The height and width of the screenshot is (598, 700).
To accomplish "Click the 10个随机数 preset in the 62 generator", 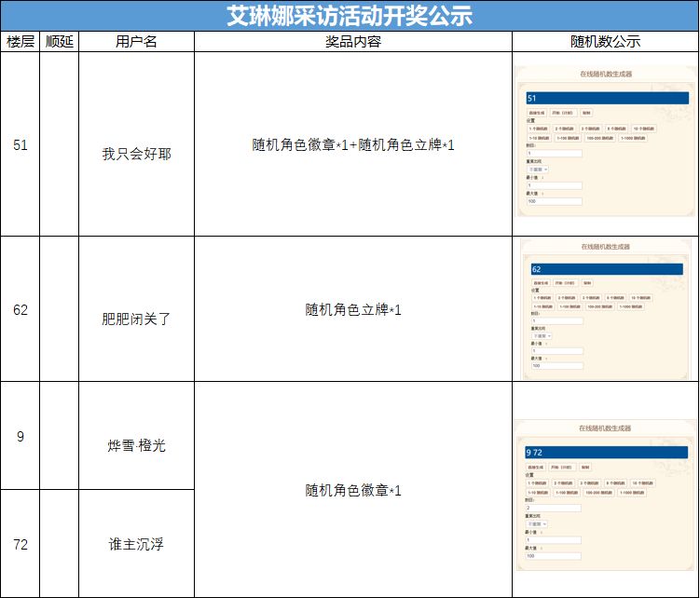I will [x=641, y=298].
